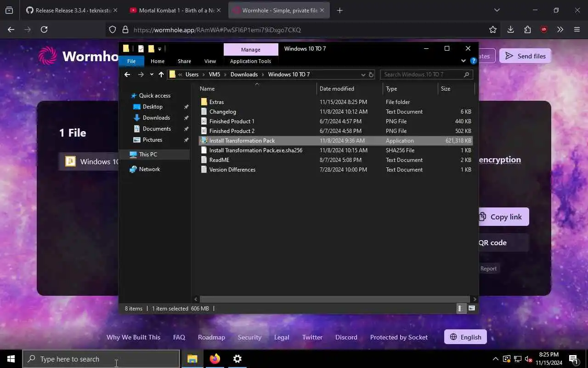Open the FAQ footer link

(179, 337)
